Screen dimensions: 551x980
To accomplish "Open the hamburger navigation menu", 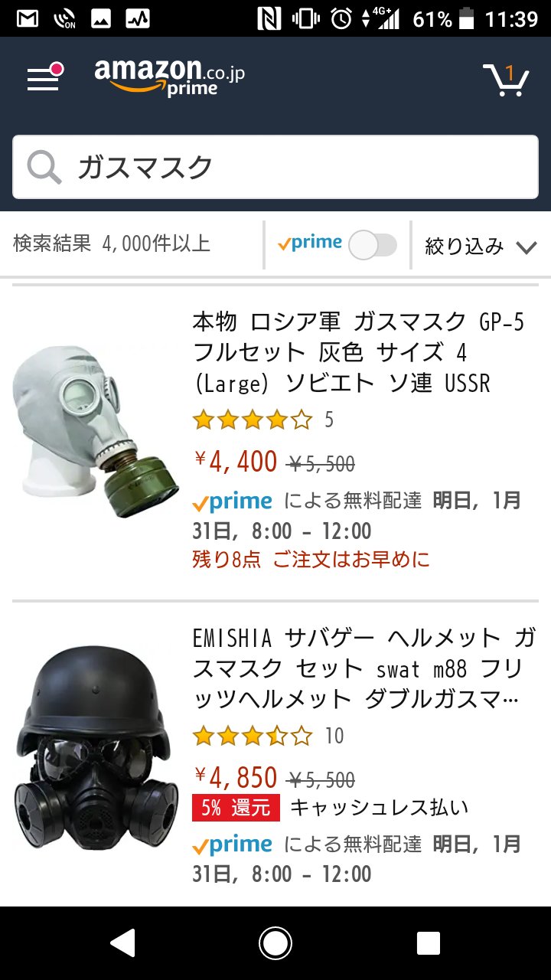I will (43, 78).
